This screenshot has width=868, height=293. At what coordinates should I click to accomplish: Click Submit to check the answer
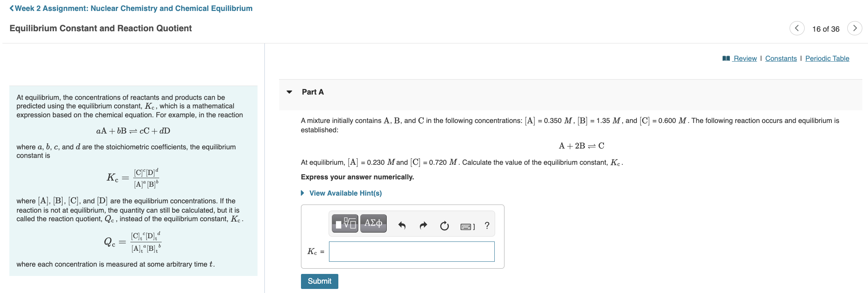coord(319,281)
